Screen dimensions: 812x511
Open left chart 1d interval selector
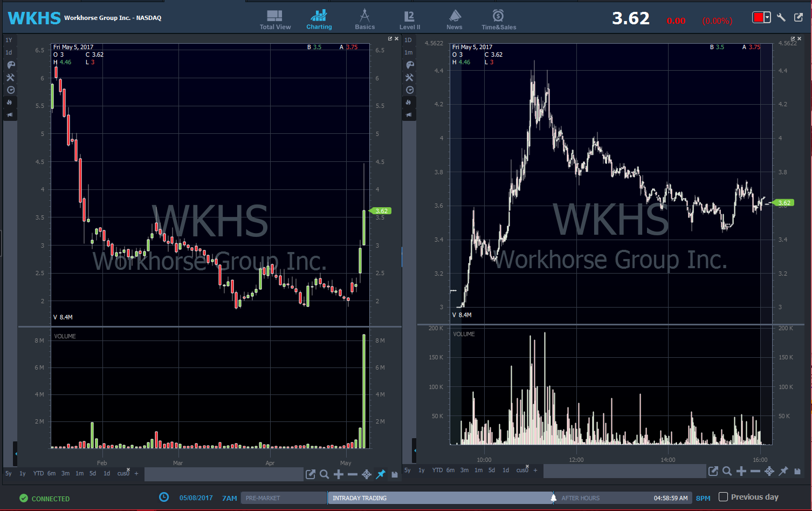pyautogui.click(x=9, y=52)
